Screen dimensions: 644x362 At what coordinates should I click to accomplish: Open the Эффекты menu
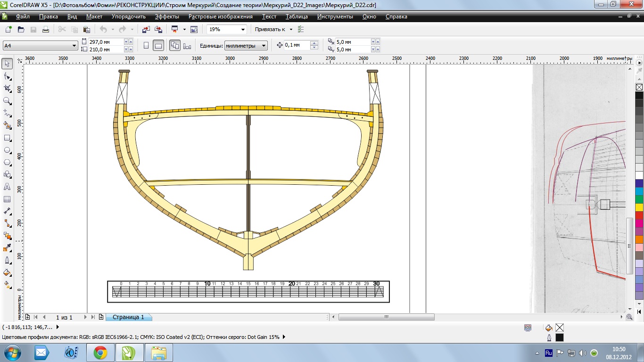[x=167, y=16]
